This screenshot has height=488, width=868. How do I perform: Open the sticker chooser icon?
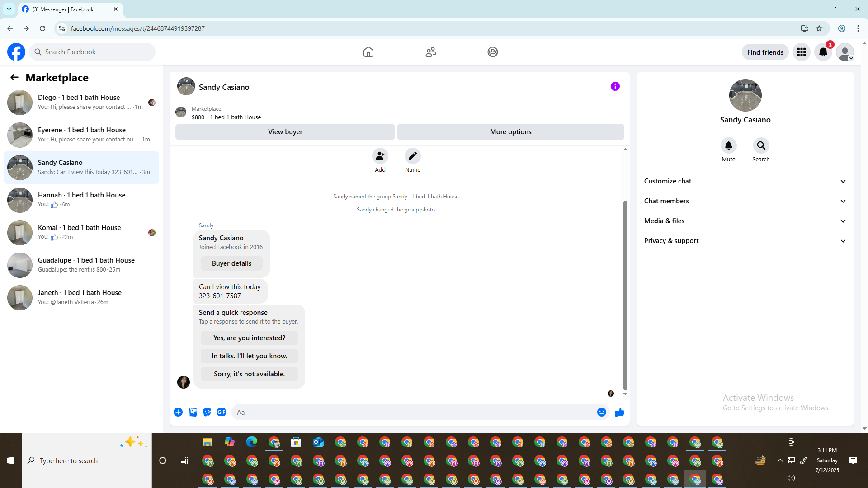(x=207, y=412)
